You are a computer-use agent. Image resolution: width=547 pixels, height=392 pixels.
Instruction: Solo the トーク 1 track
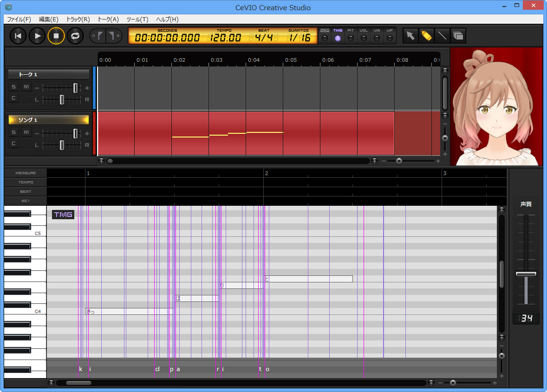[x=13, y=86]
